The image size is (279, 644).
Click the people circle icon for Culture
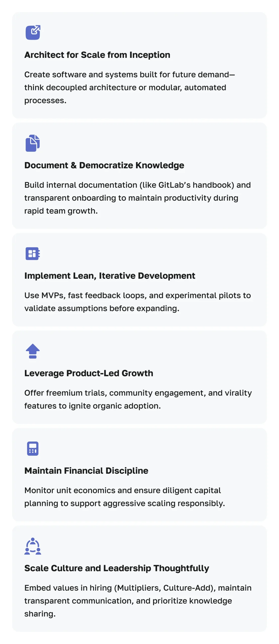point(33,546)
